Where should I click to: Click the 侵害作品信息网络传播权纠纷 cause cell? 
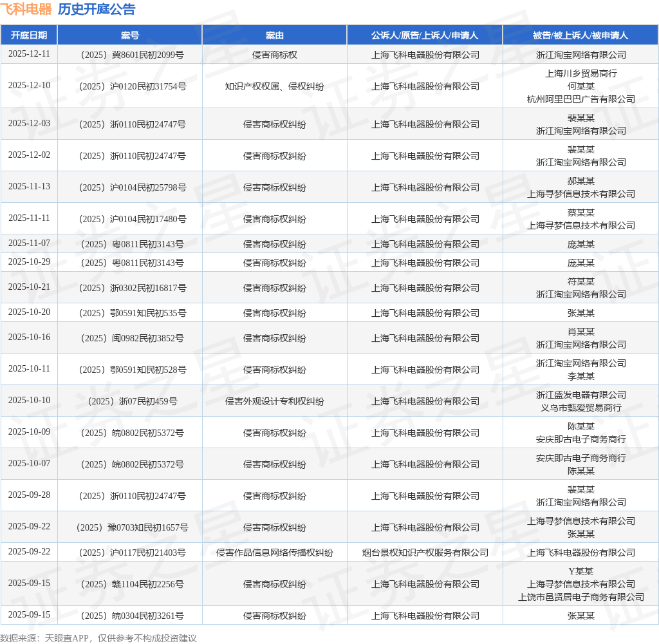coord(274,553)
